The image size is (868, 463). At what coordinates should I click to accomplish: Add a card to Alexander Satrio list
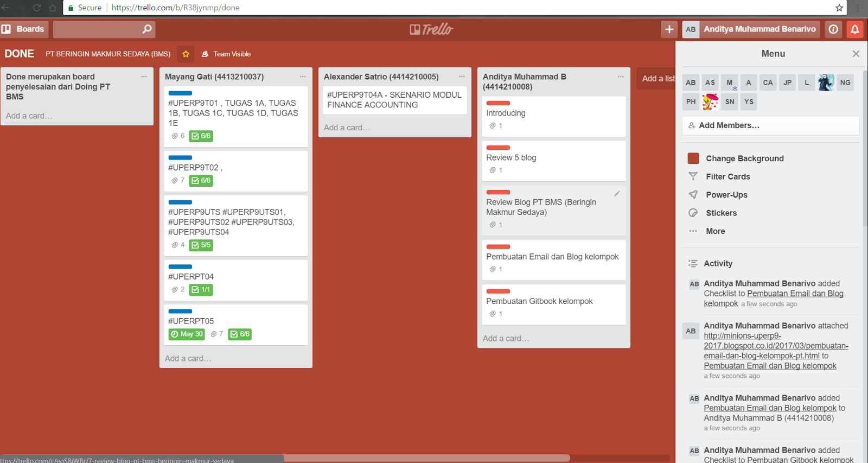point(347,128)
